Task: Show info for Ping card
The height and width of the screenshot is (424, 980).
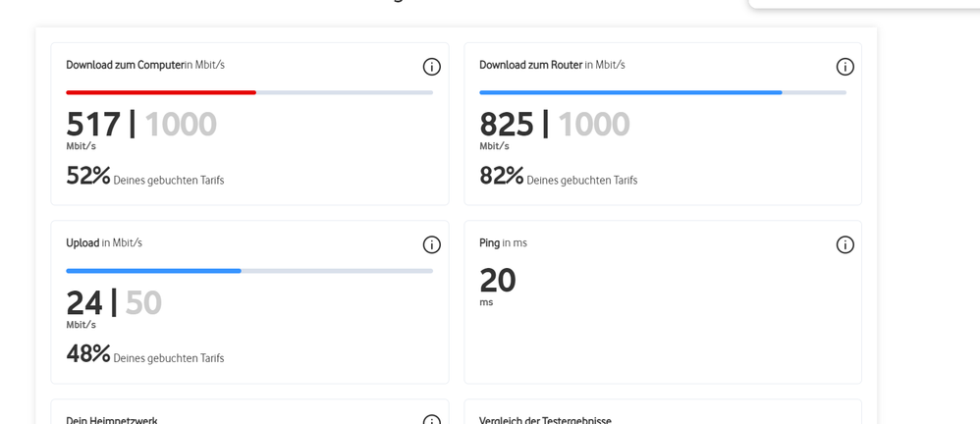Action: (x=845, y=244)
